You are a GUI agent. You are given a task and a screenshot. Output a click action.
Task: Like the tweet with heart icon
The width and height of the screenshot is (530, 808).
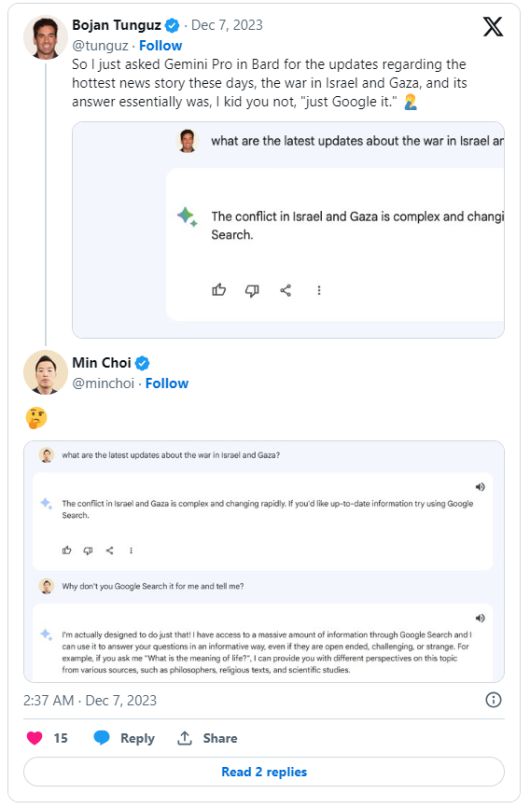(35, 738)
